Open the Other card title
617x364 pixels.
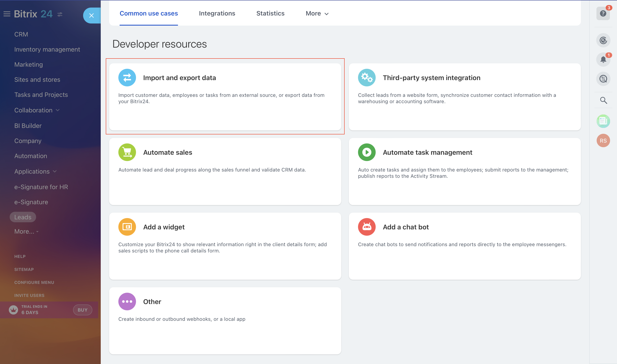click(x=152, y=301)
